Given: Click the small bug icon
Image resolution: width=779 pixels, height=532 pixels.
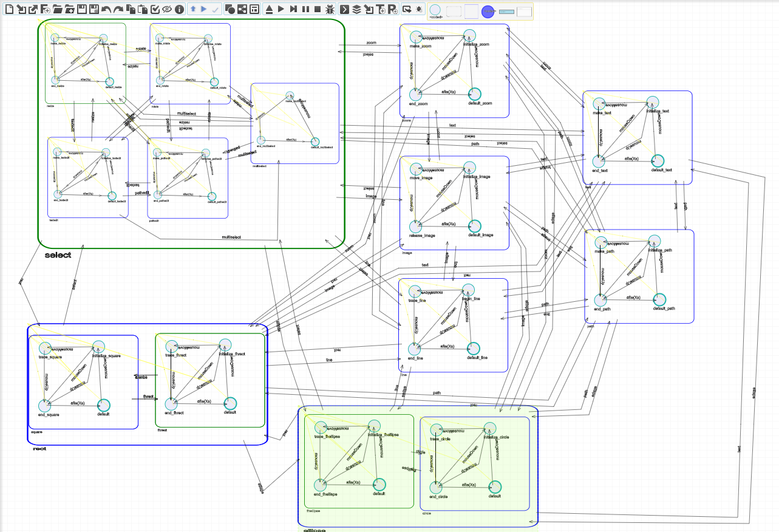Looking at the screenshot, I should pos(419,9).
